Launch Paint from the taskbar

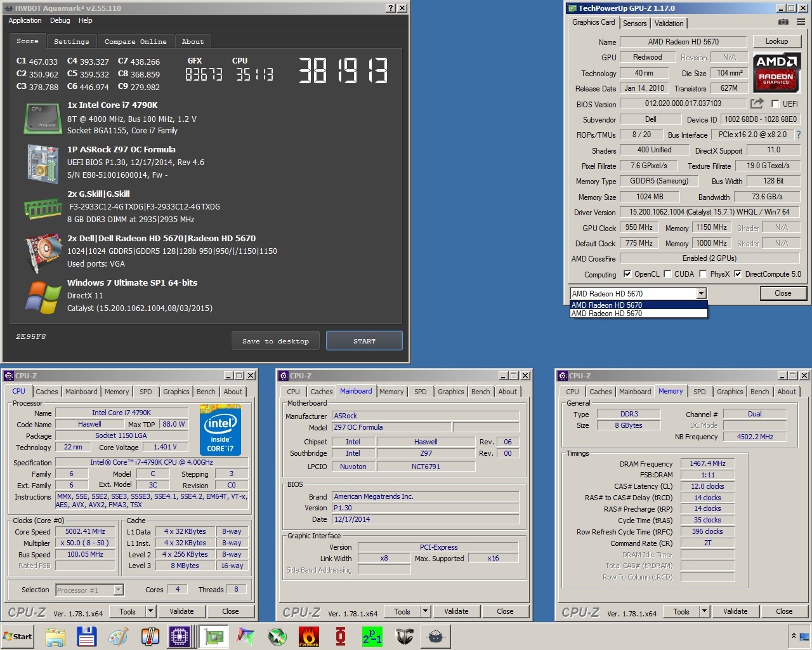(x=118, y=636)
